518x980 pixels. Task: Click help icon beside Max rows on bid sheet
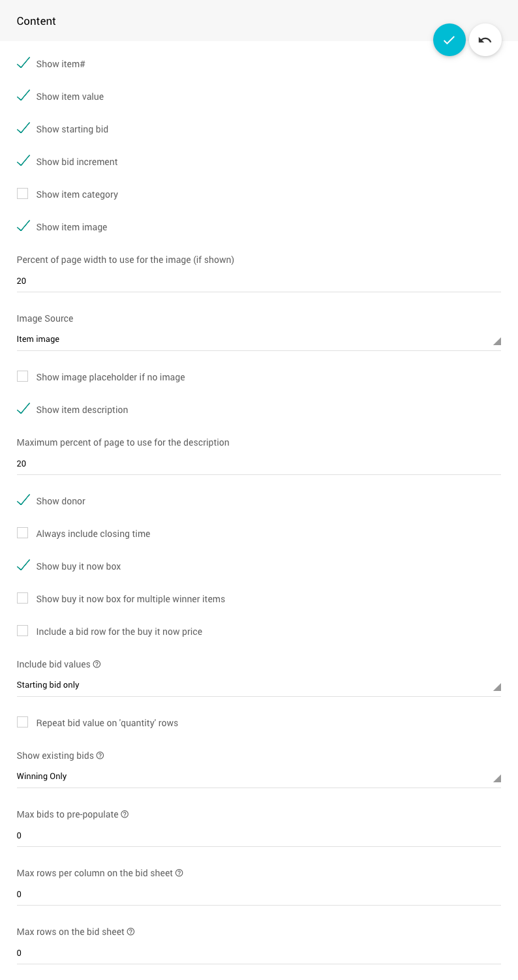click(130, 932)
